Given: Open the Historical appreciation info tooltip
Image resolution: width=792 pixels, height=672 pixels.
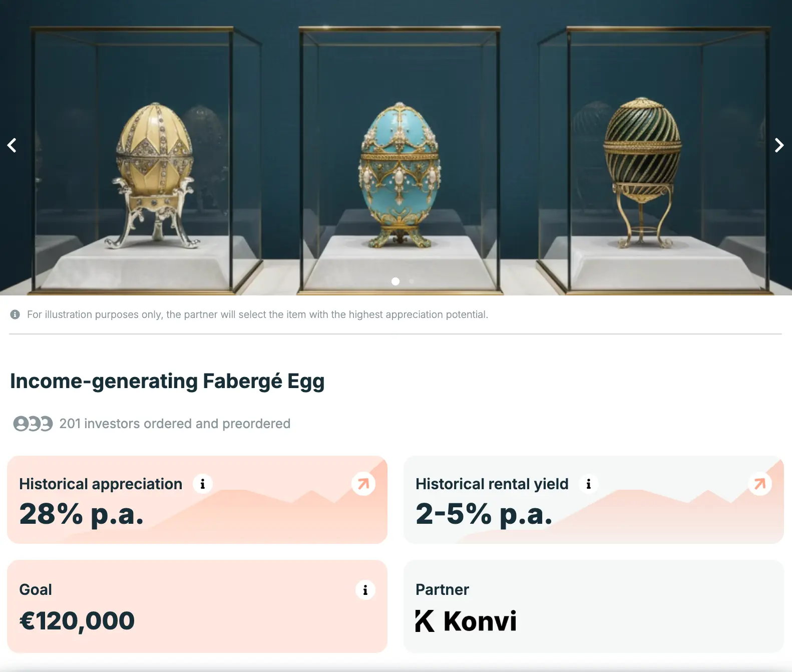Looking at the screenshot, I should click(203, 484).
